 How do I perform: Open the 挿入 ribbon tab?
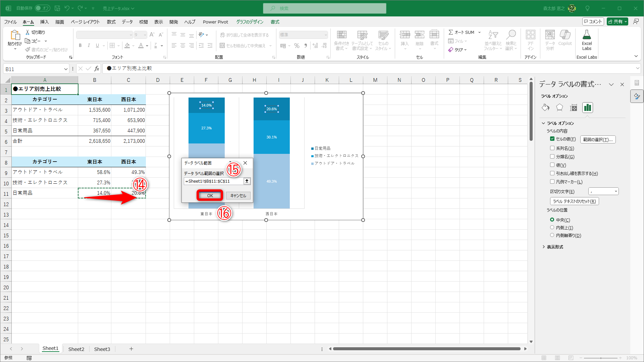tap(44, 22)
